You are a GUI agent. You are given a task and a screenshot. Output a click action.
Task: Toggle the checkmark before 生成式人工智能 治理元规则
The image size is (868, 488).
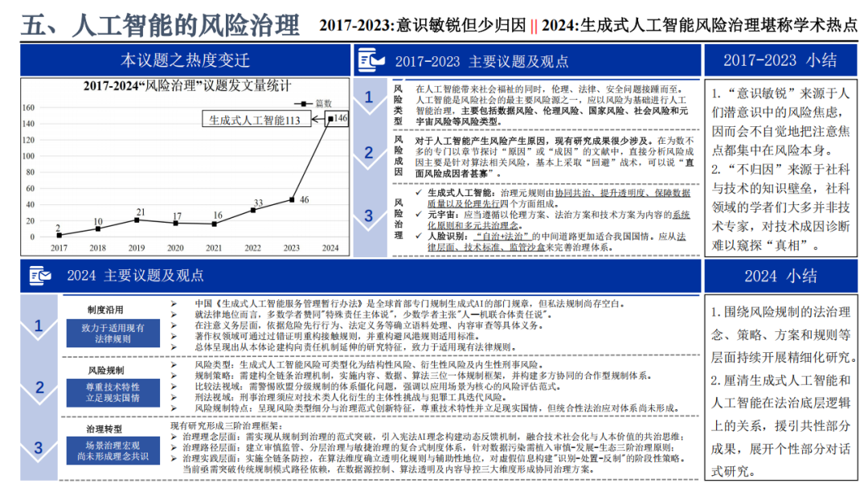(x=417, y=194)
